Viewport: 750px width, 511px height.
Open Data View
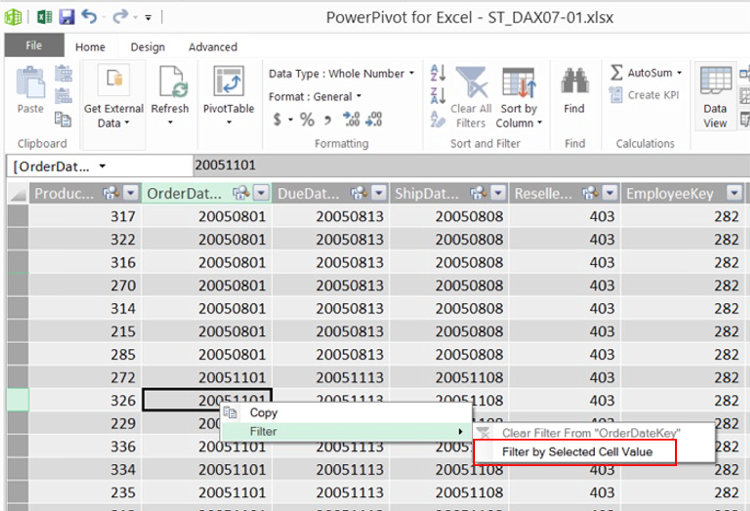(715, 95)
